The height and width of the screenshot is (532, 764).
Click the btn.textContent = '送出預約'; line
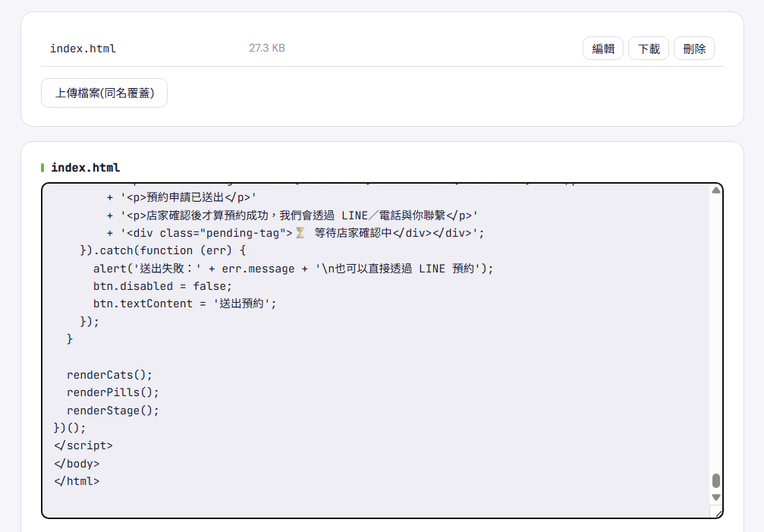coord(184,304)
